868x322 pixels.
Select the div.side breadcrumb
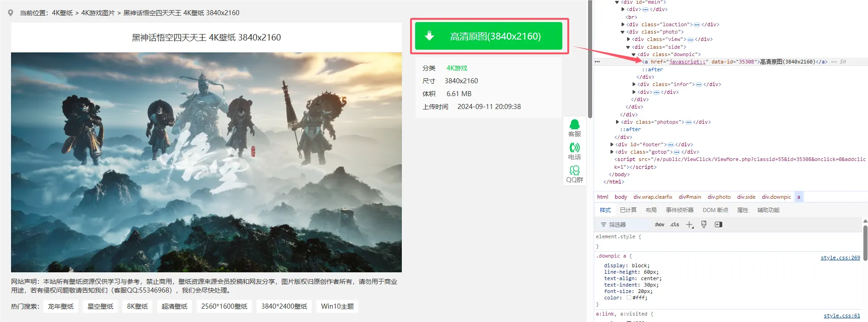coord(746,197)
